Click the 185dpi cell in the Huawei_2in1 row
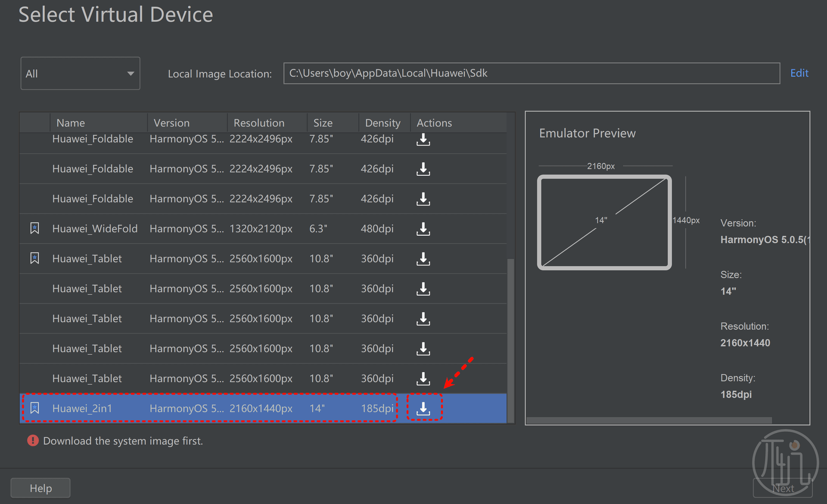The width and height of the screenshot is (827, 504). tap(377, 408)
